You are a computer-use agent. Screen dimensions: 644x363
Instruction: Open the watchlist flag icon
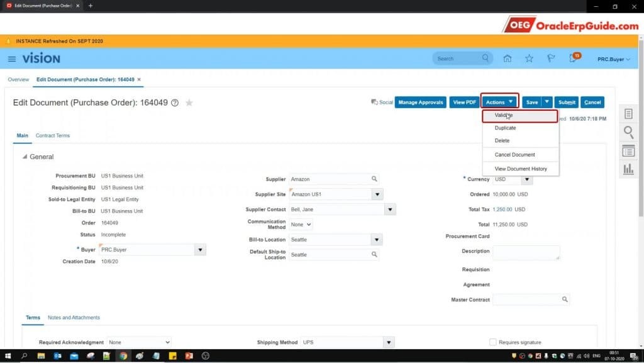[551, 58]
